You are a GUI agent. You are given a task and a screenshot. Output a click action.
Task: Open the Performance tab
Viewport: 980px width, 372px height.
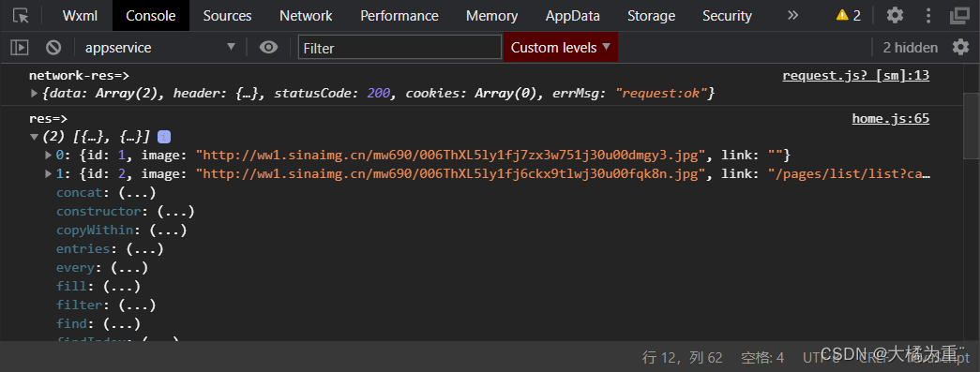tap(400, 16)
